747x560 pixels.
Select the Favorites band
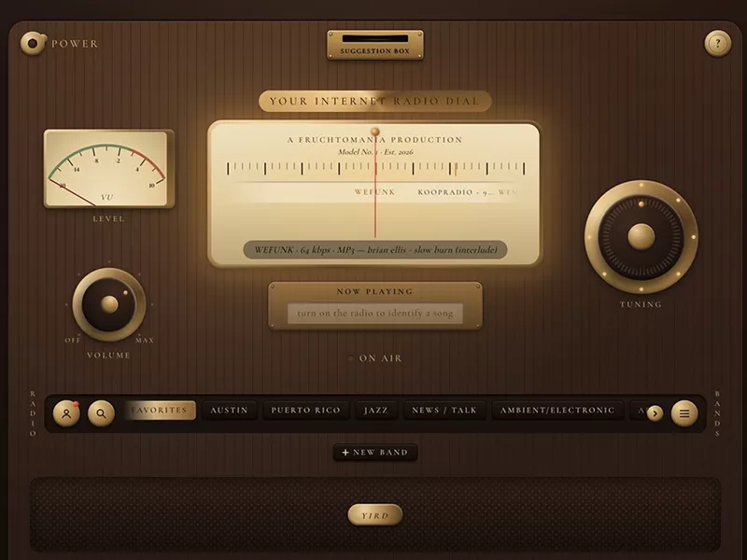click(160, 410)
